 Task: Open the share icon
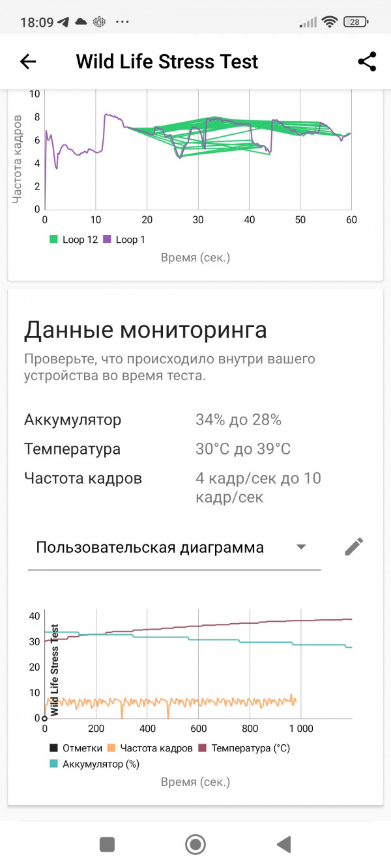click(x=368, y=62)
